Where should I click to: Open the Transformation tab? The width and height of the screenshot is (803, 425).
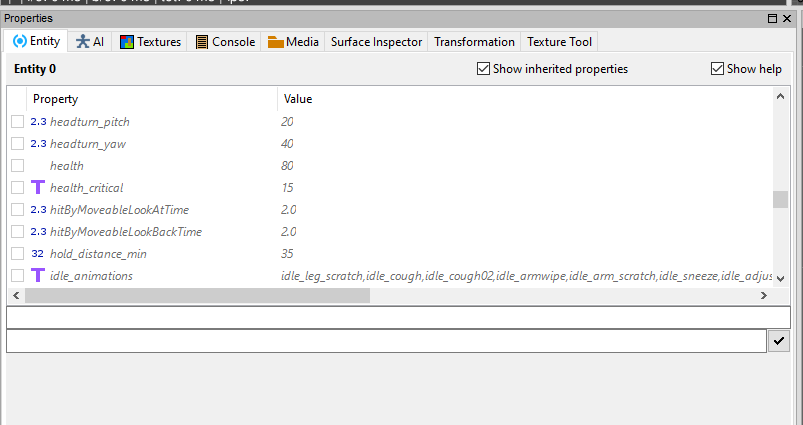(x=474, y=42)
